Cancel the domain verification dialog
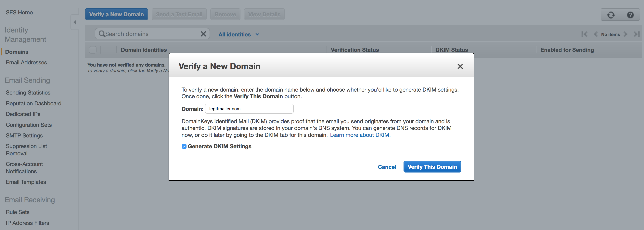 [387, 167]
